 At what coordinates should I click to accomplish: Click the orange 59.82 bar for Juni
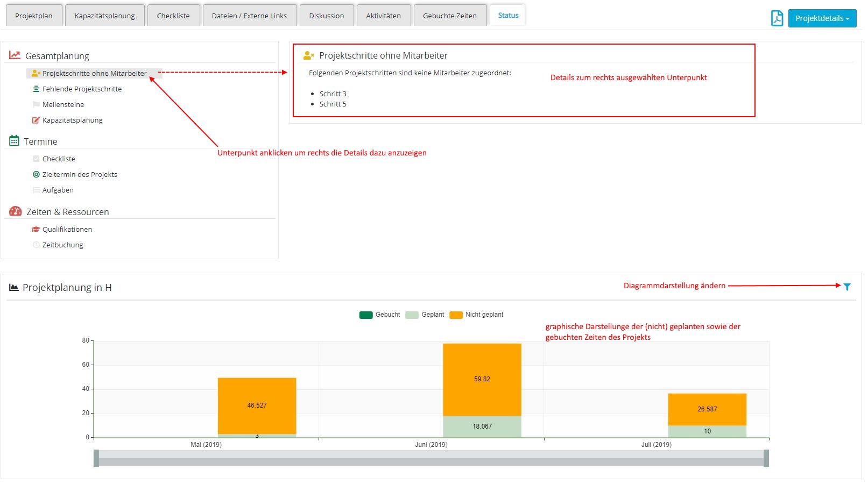(x=482, y=379)
